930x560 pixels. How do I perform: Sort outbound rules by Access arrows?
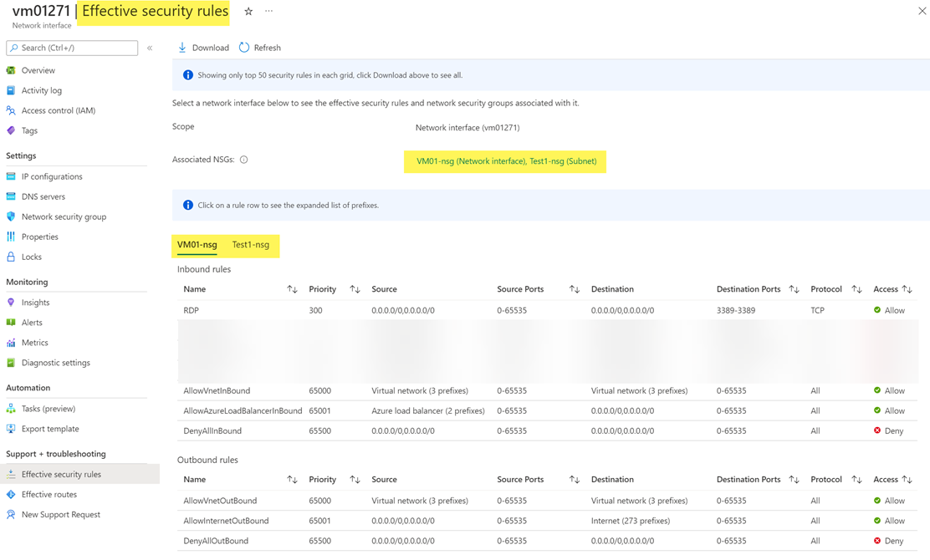pos(907,480)
